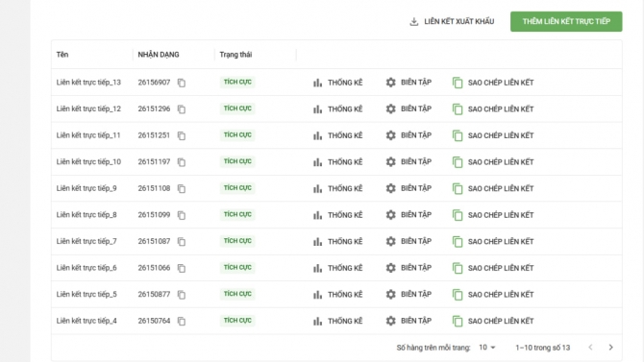644x362 pixels.
Task: Copy link of Liên kết trực tiếp_6
Action: pyautogui.click(x=493, y=268)
